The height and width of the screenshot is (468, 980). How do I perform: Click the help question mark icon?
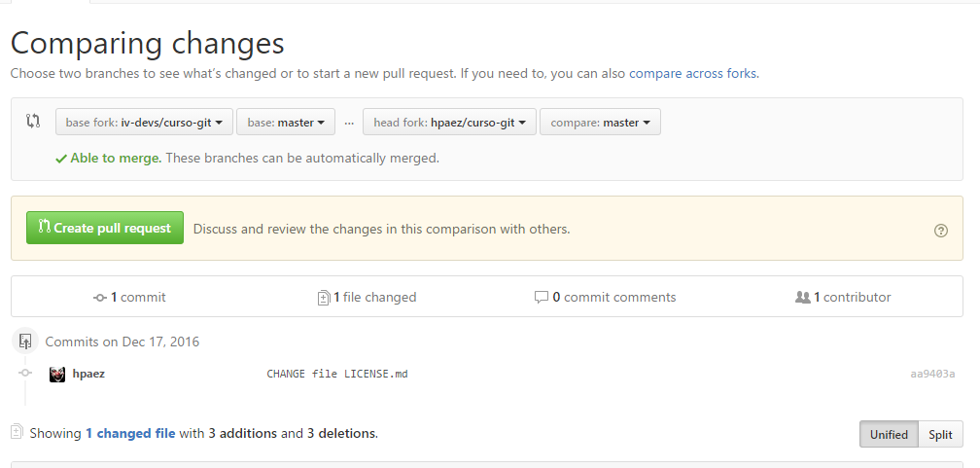pos(941,231)
